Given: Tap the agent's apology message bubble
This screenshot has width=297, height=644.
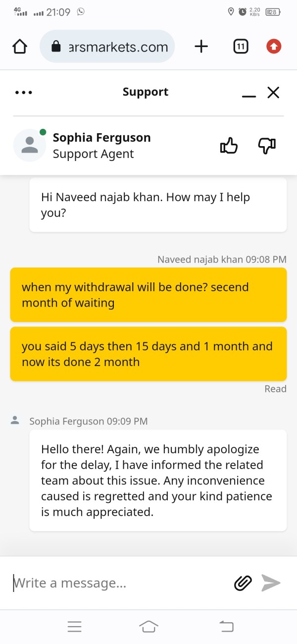Looking at the screenshot, I should (158, 480).
